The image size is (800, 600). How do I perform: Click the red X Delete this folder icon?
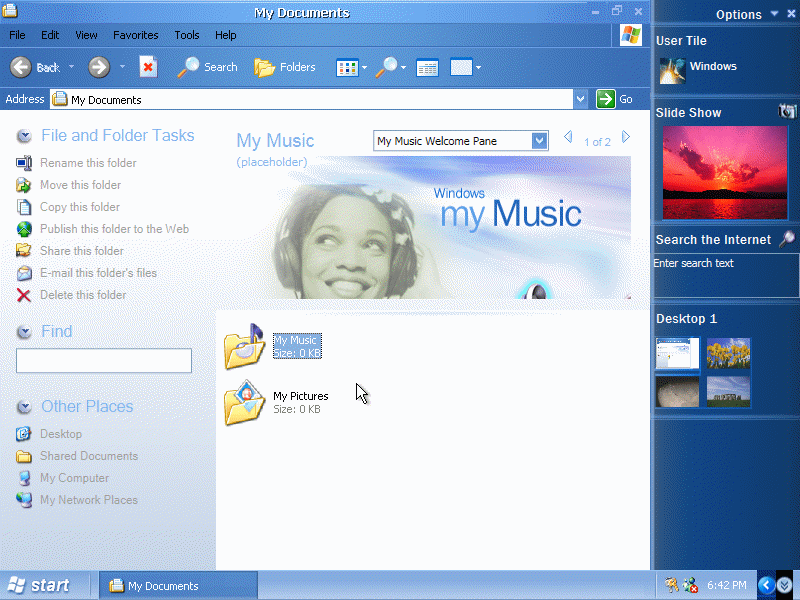coord(24,295)
